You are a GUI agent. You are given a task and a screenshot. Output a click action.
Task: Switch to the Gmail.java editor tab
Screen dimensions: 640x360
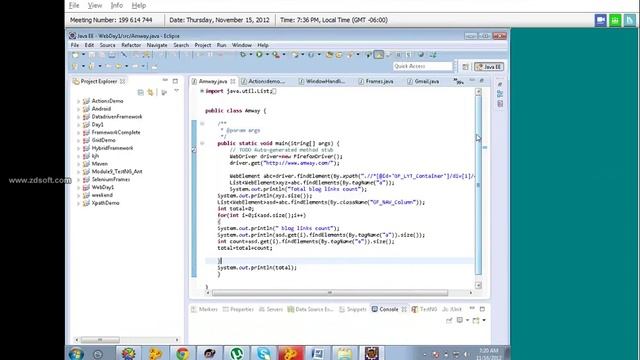[423, 81]
